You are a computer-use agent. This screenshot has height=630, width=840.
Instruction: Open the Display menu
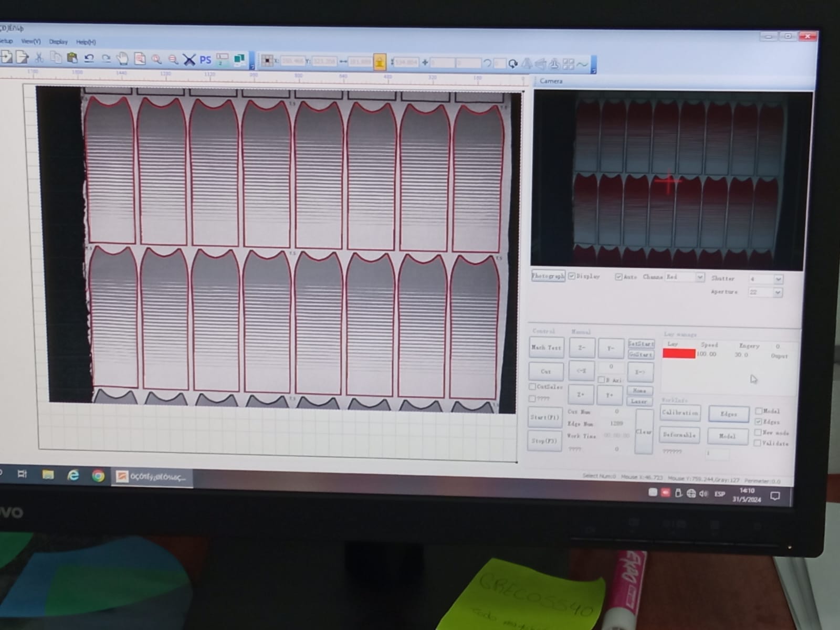(58, 41)
